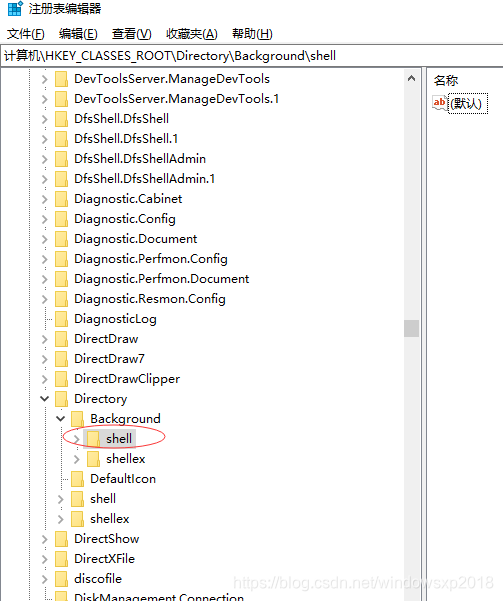Collapse the Background key
Image resolution: width=503 pixels, height=601 pixels.
(x=61, y=419)
